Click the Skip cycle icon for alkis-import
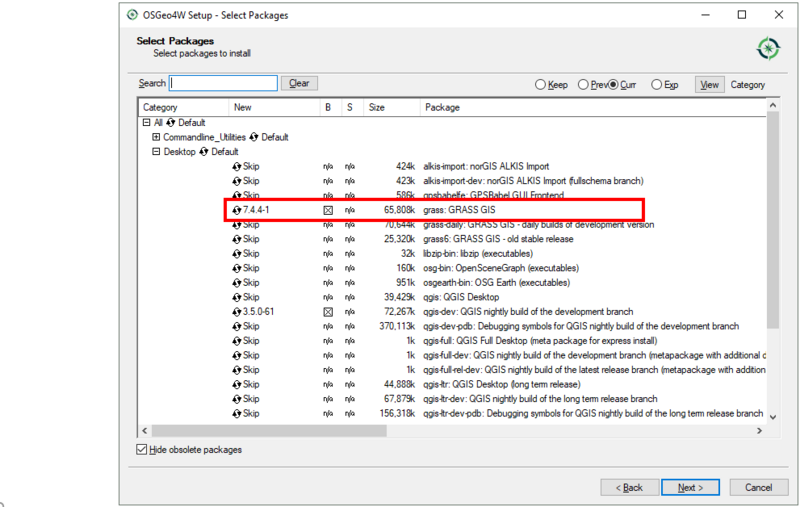This screenshot has height=507, width=800. tap(237, 167)
